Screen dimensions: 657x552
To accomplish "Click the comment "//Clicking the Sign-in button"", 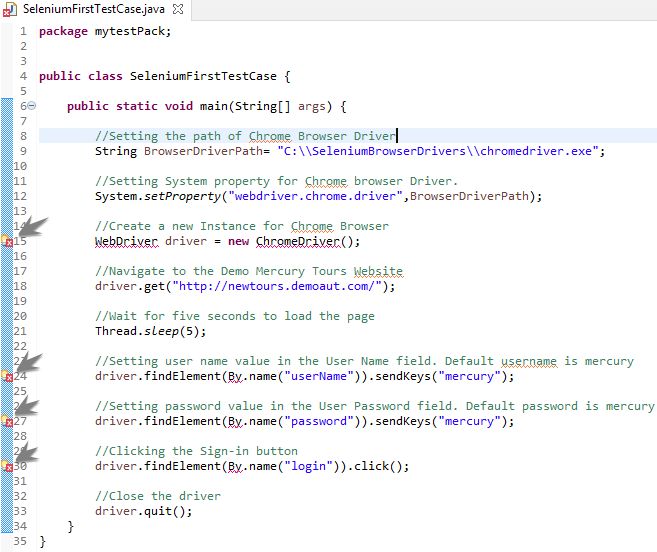I will (196, 451).
